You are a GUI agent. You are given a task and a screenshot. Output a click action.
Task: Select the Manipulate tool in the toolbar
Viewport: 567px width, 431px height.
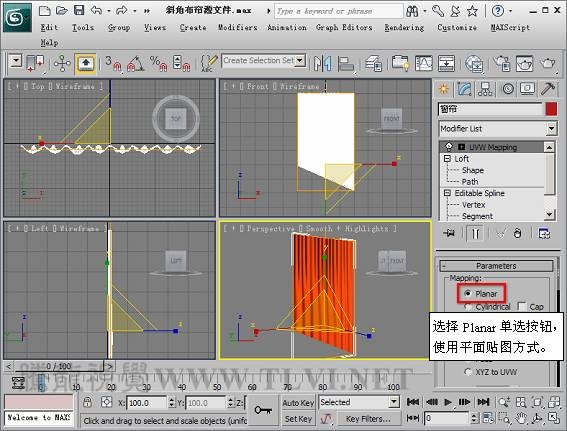pos(62,64)
